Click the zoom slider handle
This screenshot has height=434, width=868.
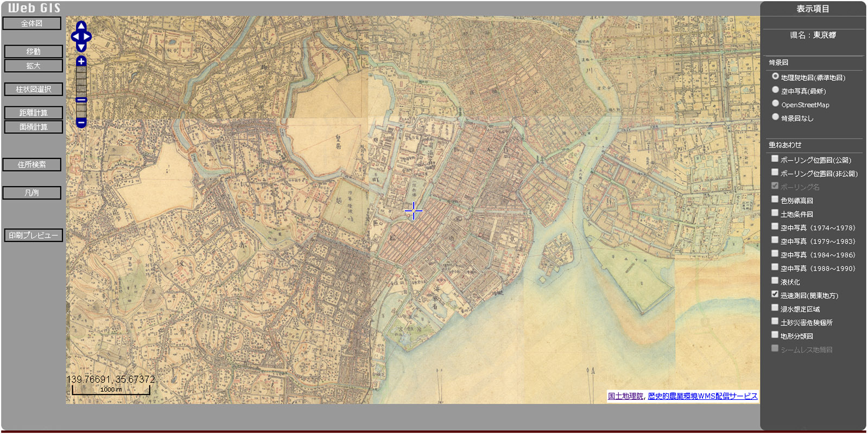[81, 100]
